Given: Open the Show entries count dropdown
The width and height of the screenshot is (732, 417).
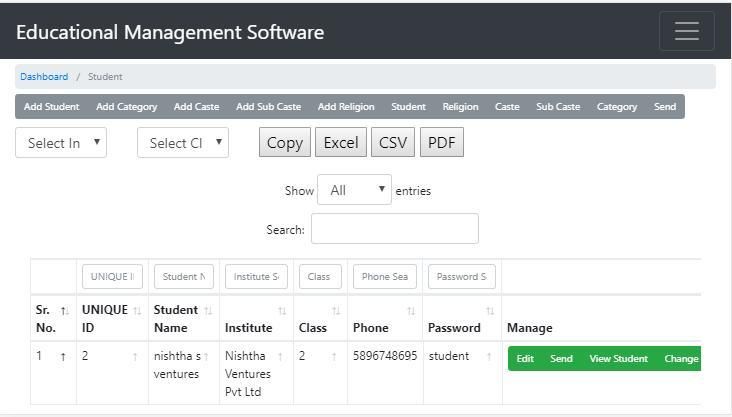Looking at the screenshot, I should click(x=354, y=190).
